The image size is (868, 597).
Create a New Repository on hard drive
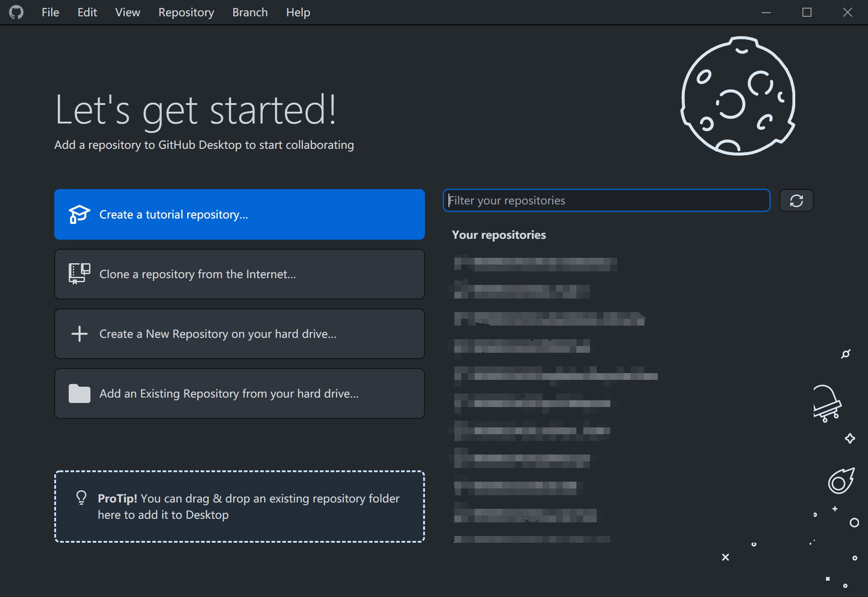(x=240, y=334)
